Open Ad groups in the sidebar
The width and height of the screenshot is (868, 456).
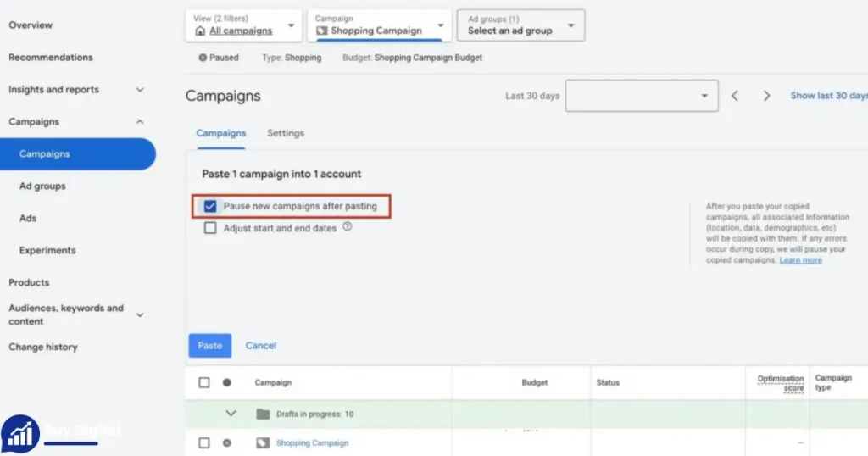42,186
